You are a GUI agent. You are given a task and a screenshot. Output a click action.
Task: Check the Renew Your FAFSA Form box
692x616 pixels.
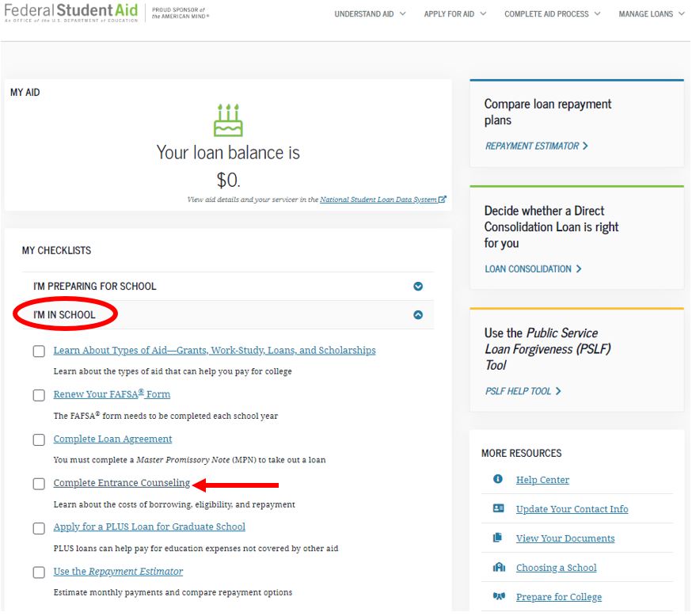(x=39, y=395)
